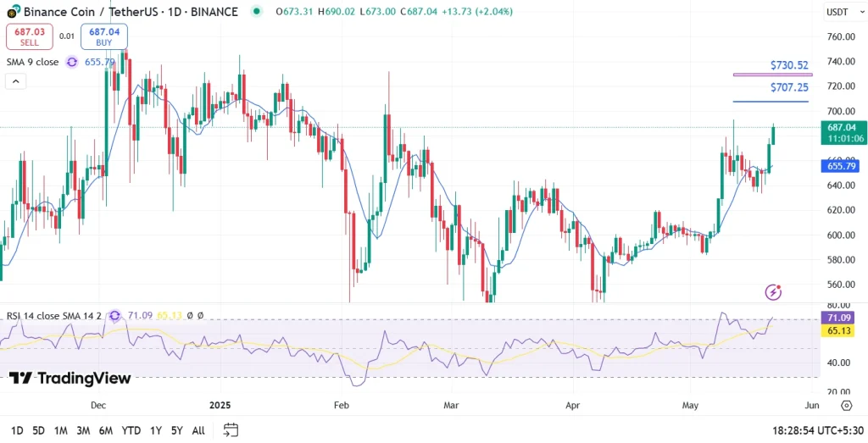Click the RSI value tag 71.09
Viewport: 868px width, 443px height.
coord(838,319)
